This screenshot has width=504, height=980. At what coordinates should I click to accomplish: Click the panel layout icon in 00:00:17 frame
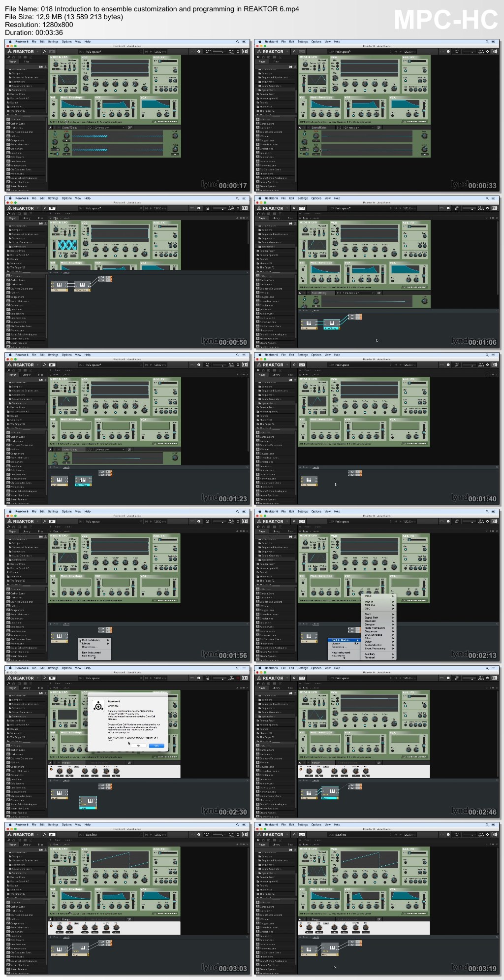(x=245, y=51)
